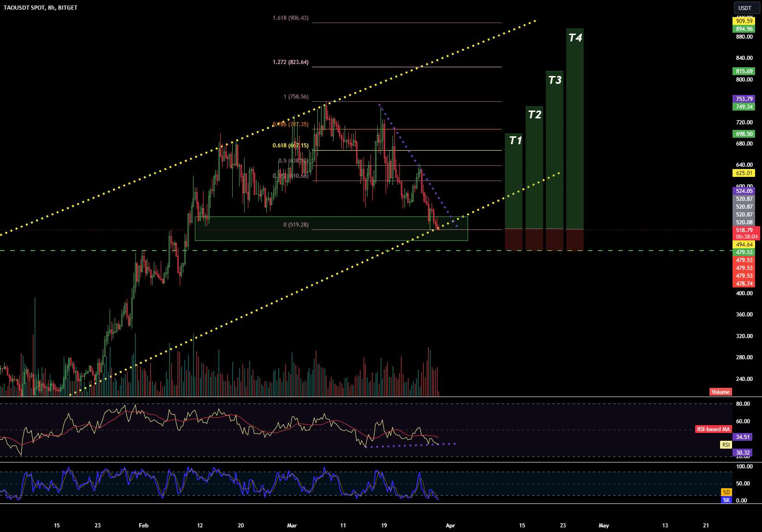Click the 880.00 price axis label
762x532 pixels.
(x=744, y=37)
